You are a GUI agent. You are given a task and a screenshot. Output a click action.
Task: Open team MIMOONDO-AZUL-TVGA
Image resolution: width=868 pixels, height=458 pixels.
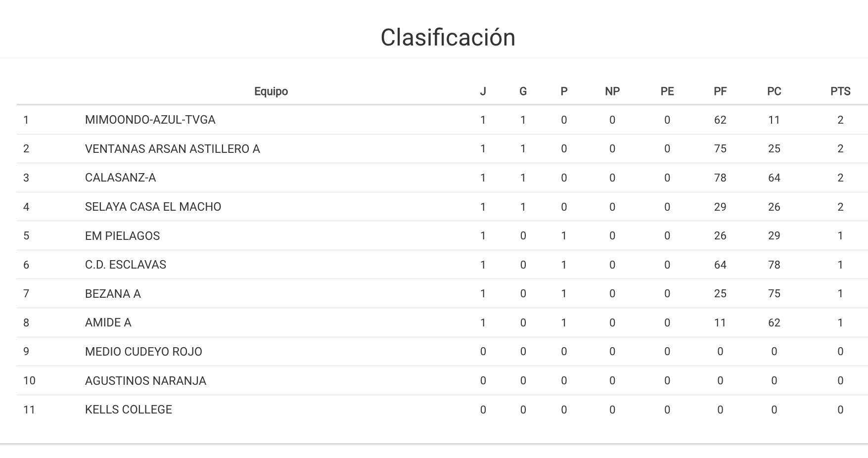point(150,120)
